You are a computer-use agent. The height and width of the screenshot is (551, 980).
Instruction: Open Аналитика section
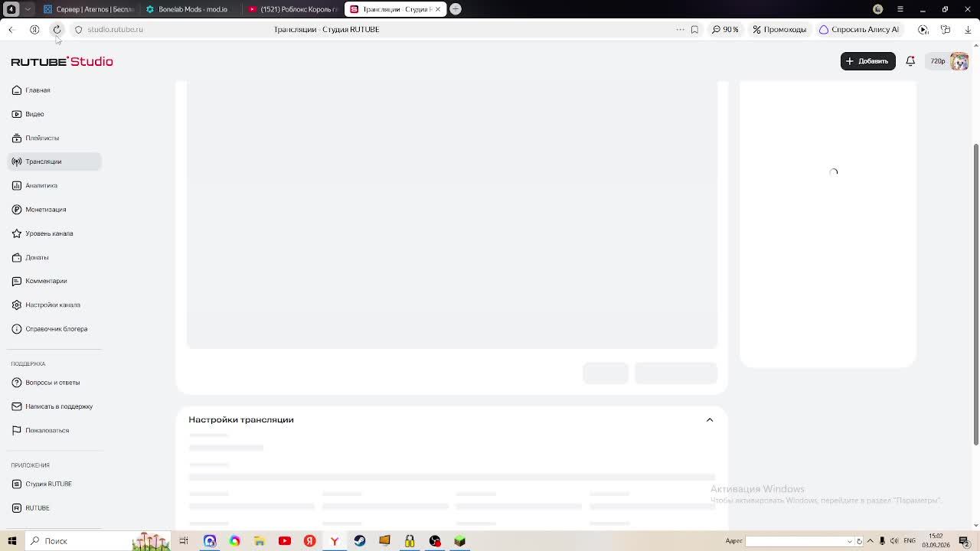[34, 185]
